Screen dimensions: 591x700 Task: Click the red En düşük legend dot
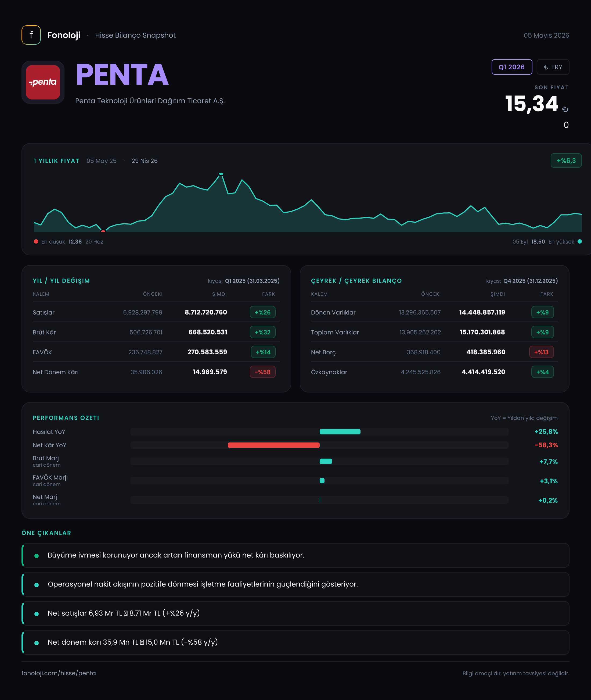pyautogui.click(x=36, y=241)
